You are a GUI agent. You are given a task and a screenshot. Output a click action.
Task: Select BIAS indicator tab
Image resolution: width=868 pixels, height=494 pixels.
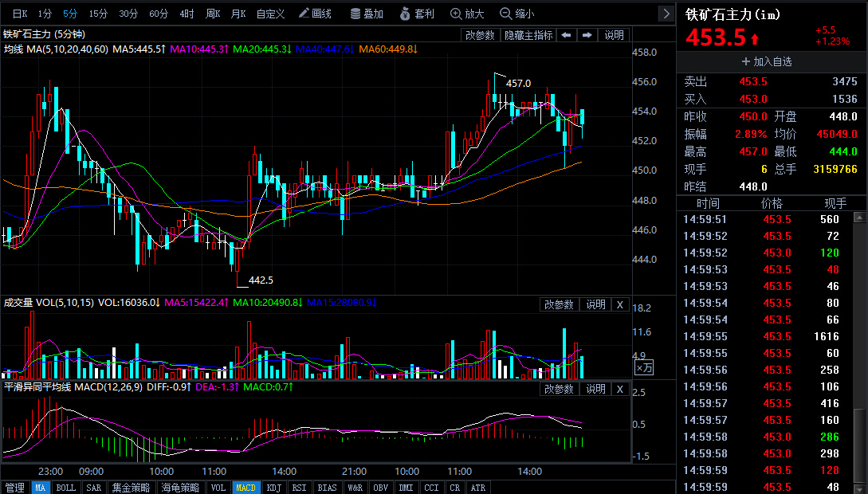327,488
